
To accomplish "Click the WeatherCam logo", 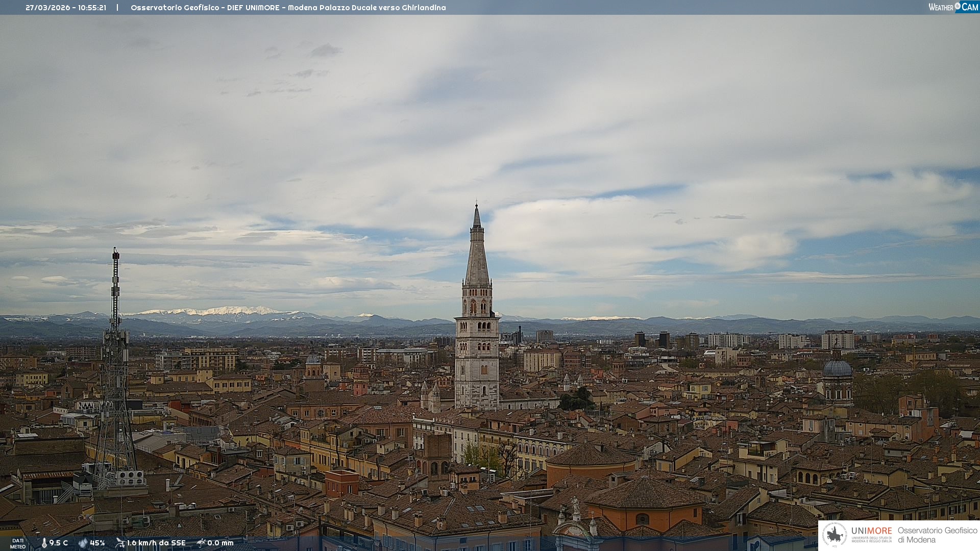I will (953, 7).
